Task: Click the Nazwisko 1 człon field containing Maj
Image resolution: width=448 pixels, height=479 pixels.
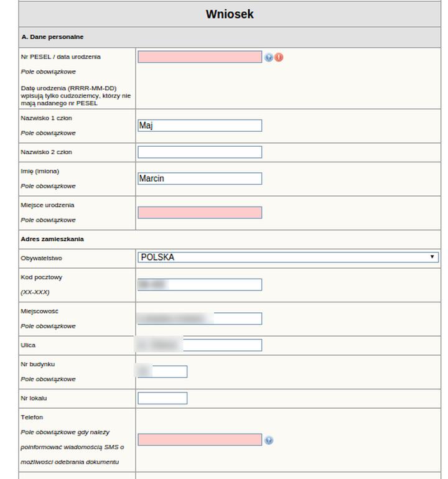Action: (200, 126)
